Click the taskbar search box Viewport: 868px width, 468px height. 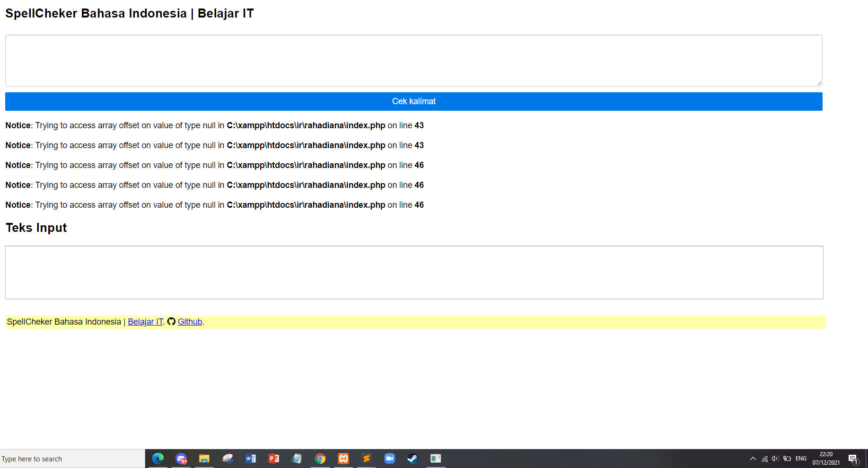pos(71,458)
